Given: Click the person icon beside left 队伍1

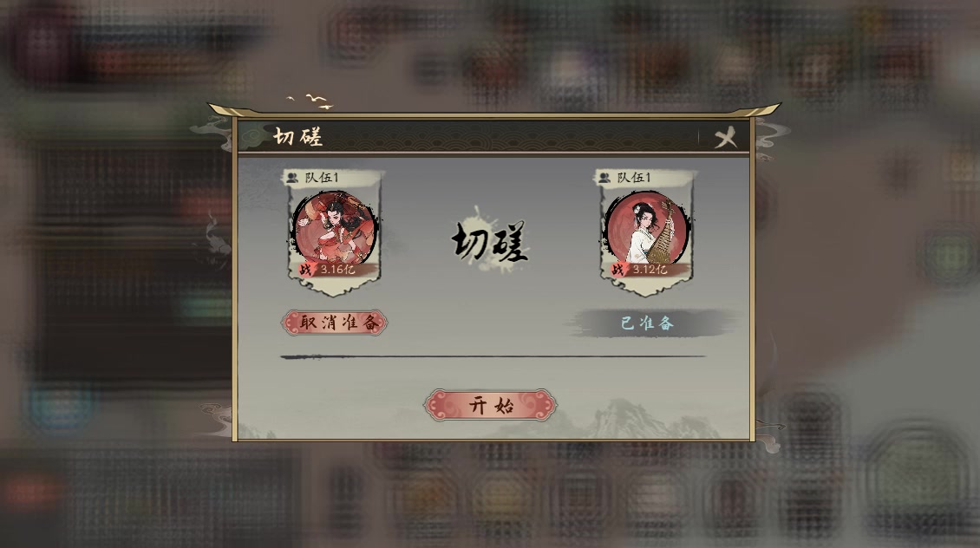Looking at the screenshot, I should (x=292, y=178).
